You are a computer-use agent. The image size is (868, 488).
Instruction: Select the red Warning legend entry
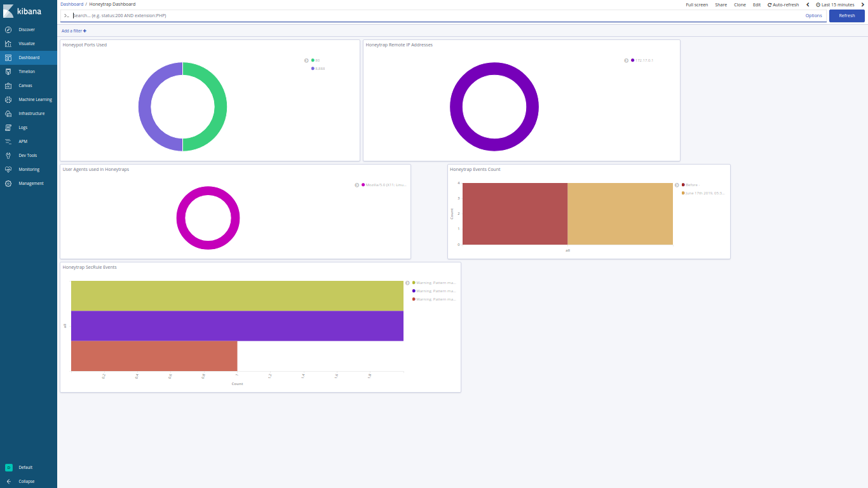tap(434, 299)
